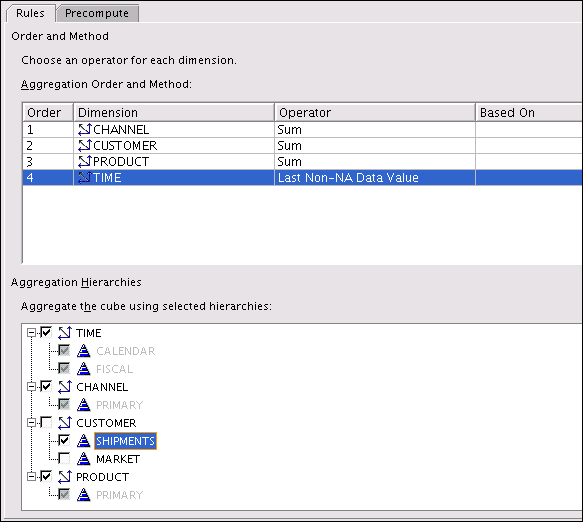This screenshot has height=522, width=583.
Task: Click order number 3 cell
Action: [48, 161]
